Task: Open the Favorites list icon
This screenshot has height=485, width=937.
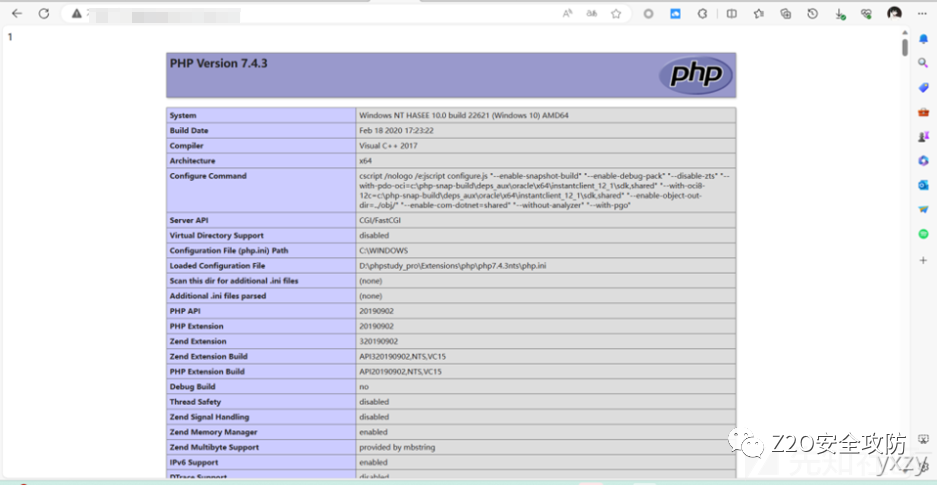Action: click(759, 14)
